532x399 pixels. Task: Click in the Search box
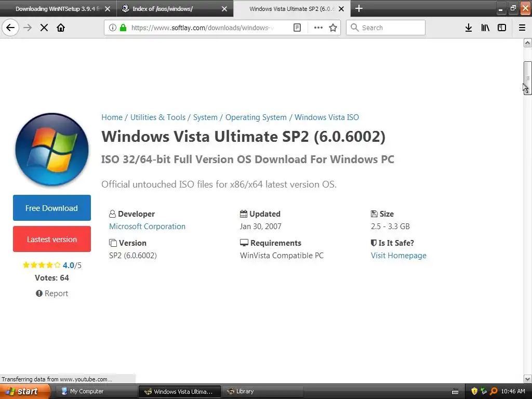coord(385,28)
